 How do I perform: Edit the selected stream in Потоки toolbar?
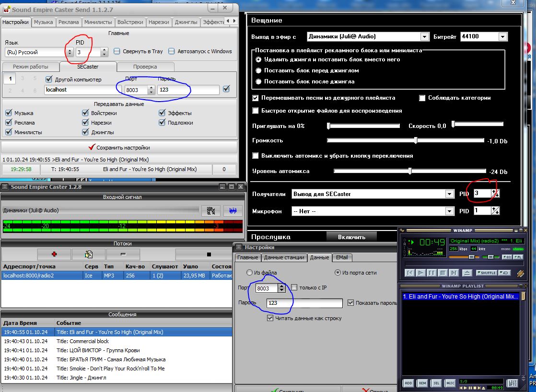point(89,254)
